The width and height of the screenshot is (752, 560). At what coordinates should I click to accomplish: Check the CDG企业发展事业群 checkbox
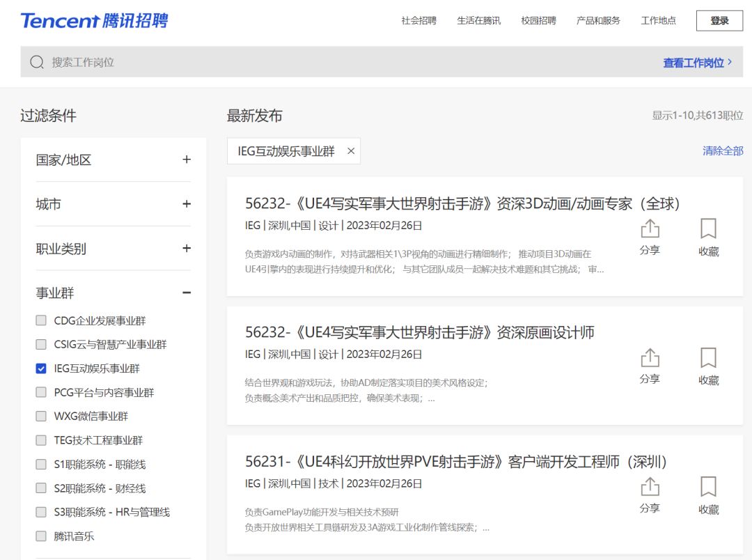41,320
